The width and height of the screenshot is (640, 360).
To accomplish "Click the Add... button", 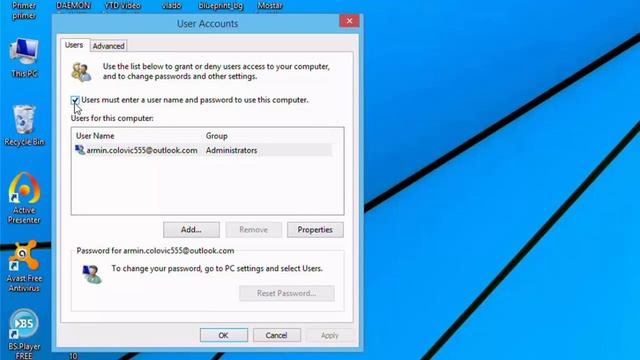I will [191, 230].
